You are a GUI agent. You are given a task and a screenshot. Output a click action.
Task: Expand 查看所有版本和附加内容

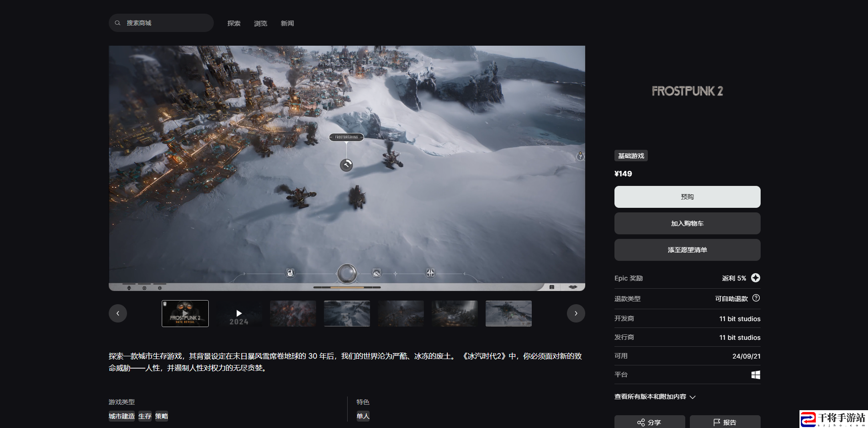tap(655, 396)
